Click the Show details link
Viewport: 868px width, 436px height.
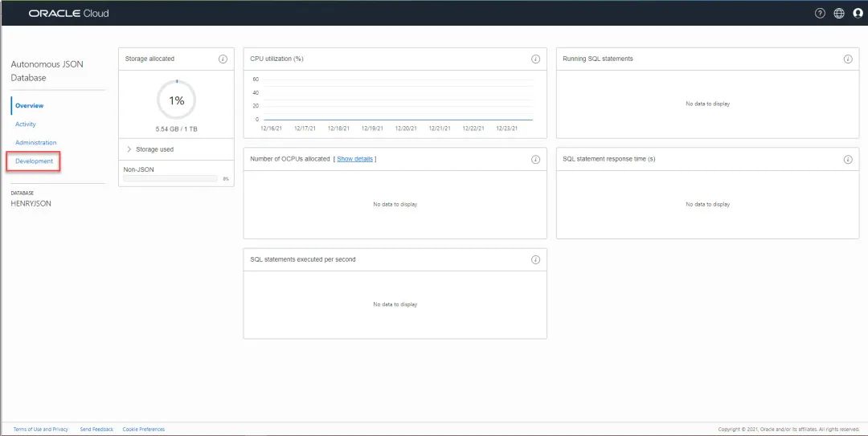pos(355,159)
